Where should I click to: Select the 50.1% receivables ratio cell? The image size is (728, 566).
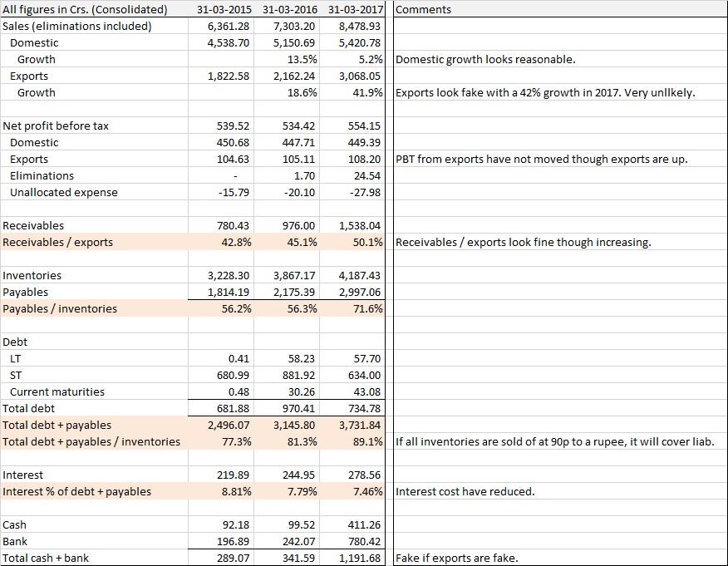click(x=366, y=242)
